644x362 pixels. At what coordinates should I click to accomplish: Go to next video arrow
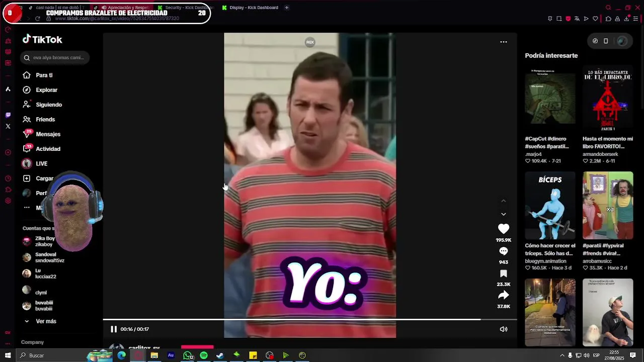coord(504,214)
